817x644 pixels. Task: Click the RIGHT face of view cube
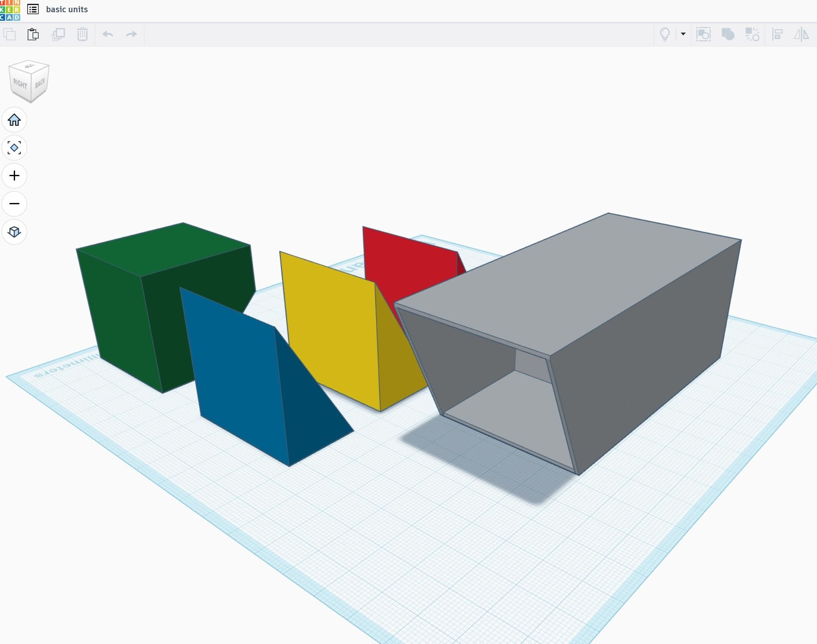(20, 84)
